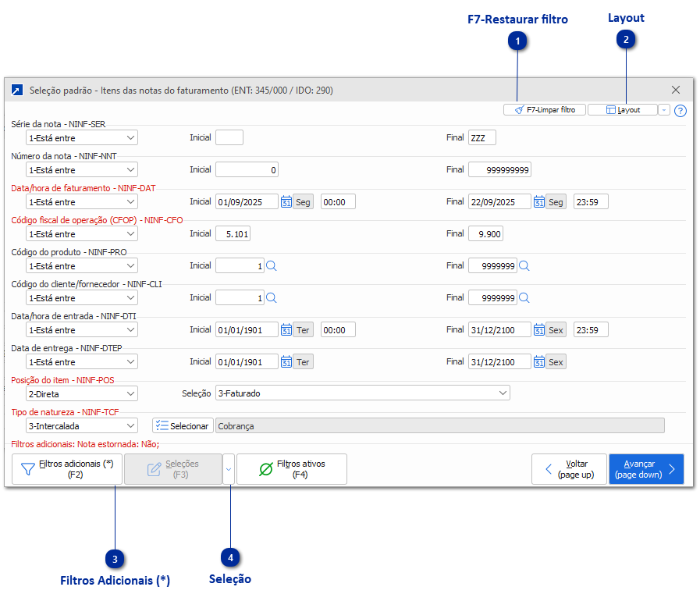Open Filtros adicionais (F2)
700x601 pixels.
(67, 469)
